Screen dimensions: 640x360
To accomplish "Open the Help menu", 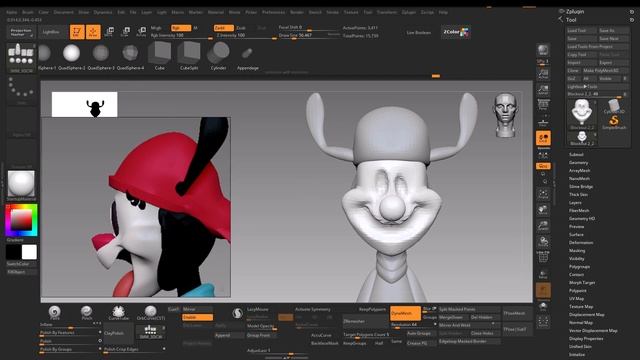I will pos(443,12).
